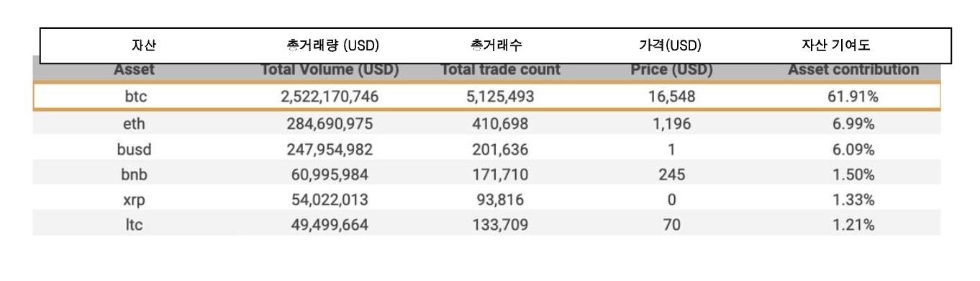Click ltc total volume 49,499,664
Screen dimensions: 980x281
tap(328, 225)
